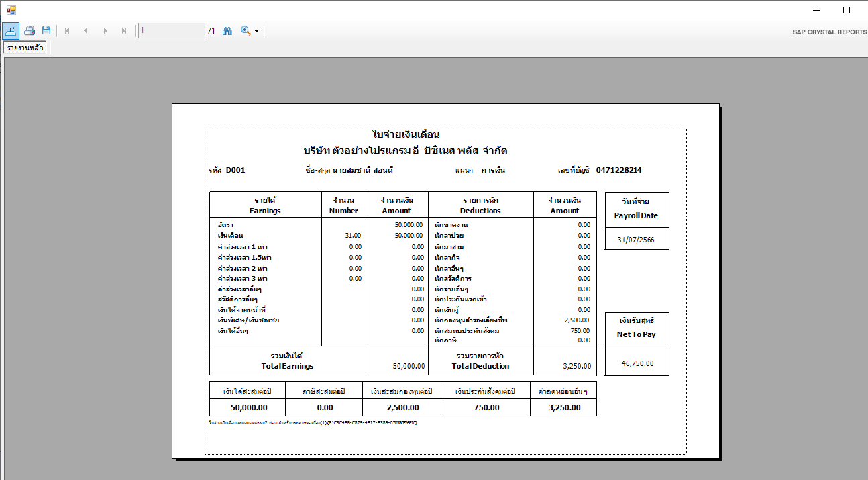The width and height of the screenshot is (868, 480).
Task: Select the Net To Pay amount 46,750.00
Action: (637, 363)
